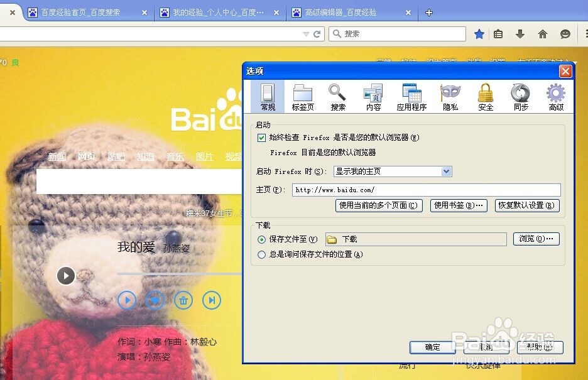Open the 同步 (Sync) options panel
The height and width of the screenshot is (380, 588).
coord(521,97)
